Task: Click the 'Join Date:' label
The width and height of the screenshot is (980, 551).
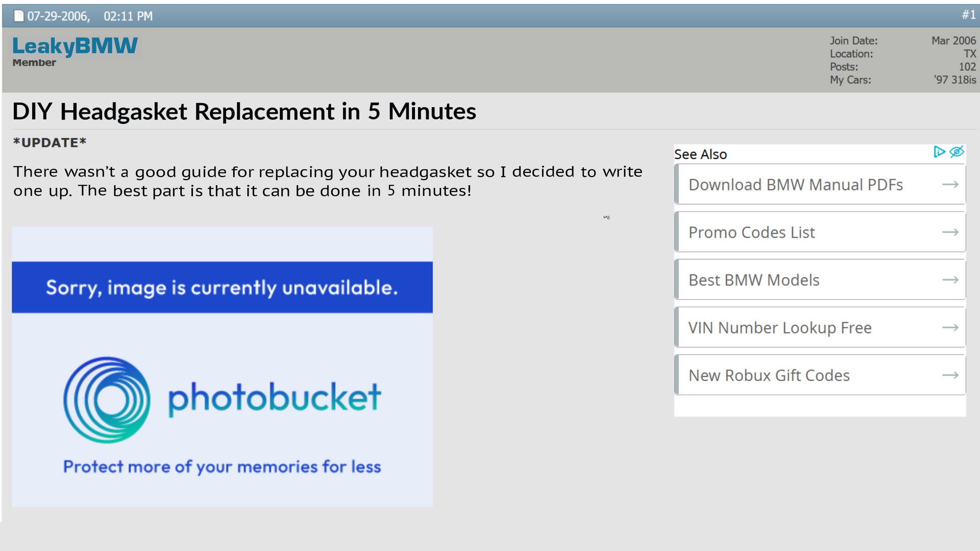Action: coord(853,41)
